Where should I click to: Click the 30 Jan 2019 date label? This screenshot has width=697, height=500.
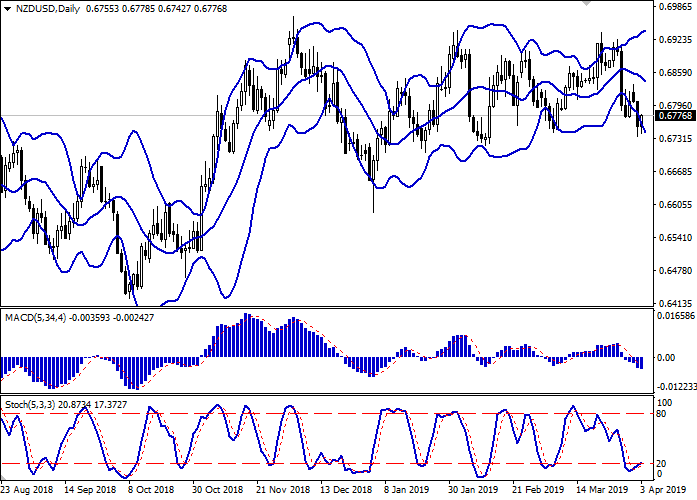473,490
